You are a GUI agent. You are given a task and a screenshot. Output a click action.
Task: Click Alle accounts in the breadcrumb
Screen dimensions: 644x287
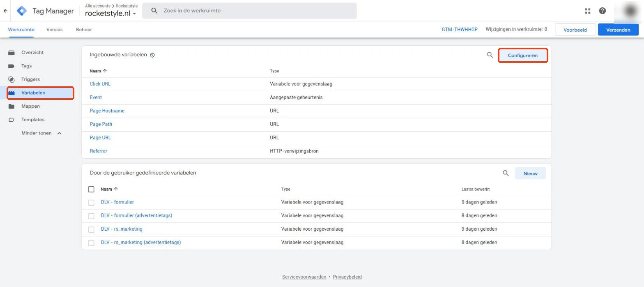pyautogui.click(x=98, y=6)
